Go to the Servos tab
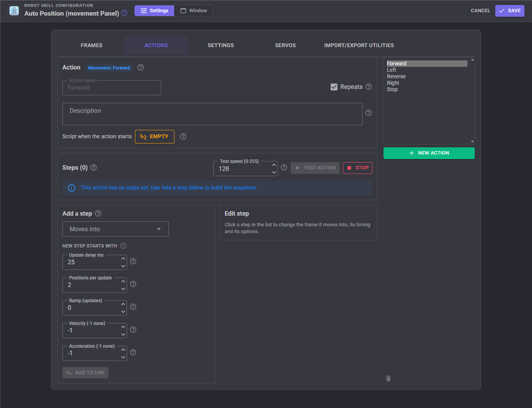The width and height of the screenshot is (532, 408). (285, 45)
